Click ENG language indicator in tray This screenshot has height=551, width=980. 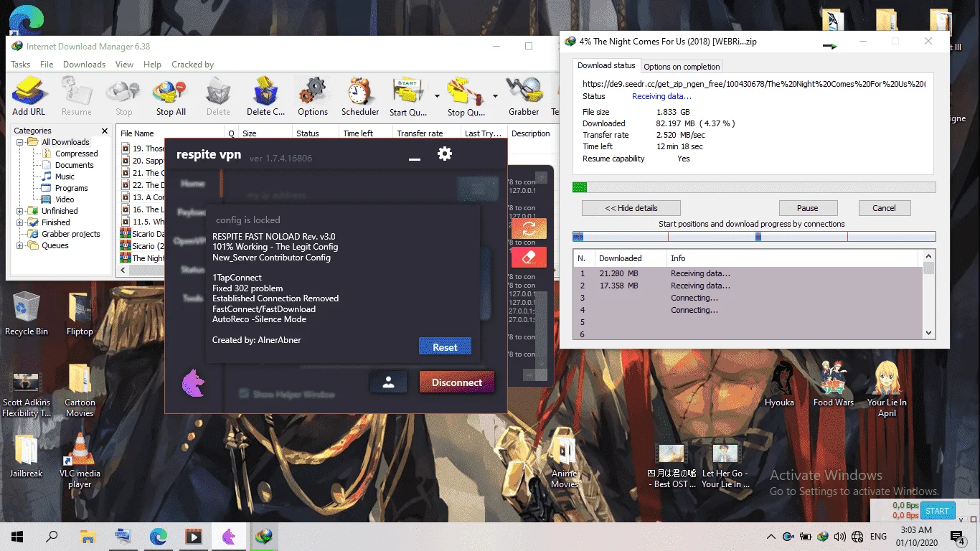click(x=878, y=536)
